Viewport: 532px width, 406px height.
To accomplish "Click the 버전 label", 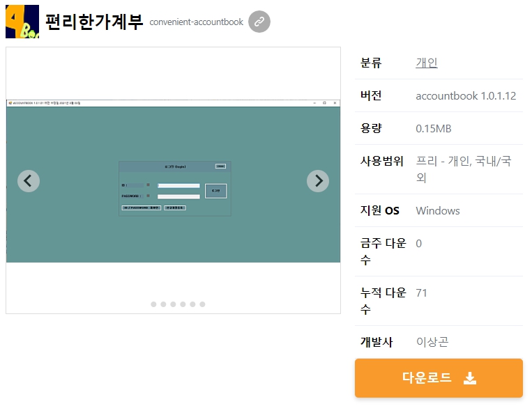I will pyautogui.click(x=371, y=95).
